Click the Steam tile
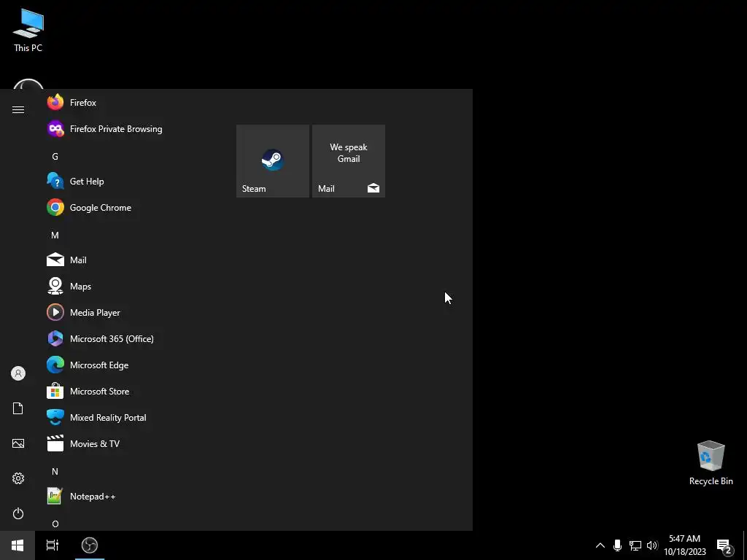747x560 pixels. click(x=273, y=161)
